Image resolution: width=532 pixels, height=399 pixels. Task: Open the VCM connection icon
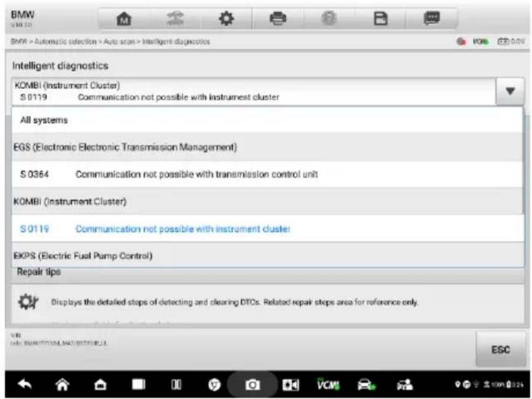(328, 385)
